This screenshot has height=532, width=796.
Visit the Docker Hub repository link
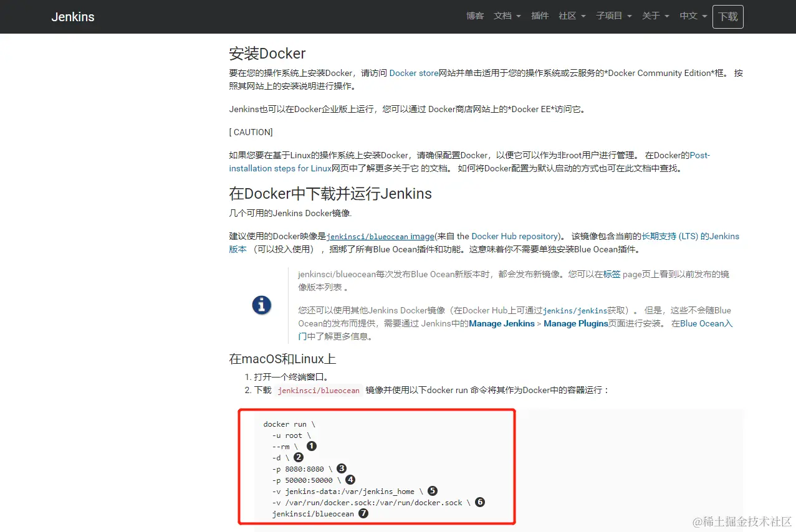coord(515,236)
